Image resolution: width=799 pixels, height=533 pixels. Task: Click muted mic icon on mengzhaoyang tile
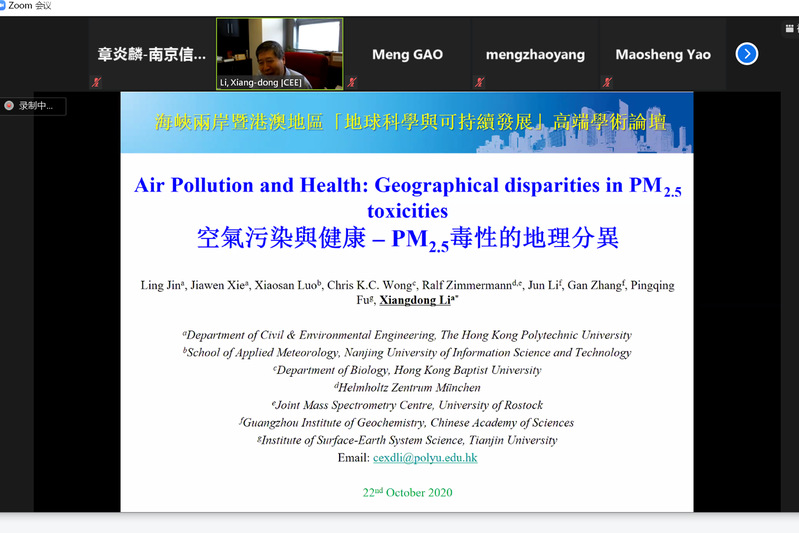479,82
